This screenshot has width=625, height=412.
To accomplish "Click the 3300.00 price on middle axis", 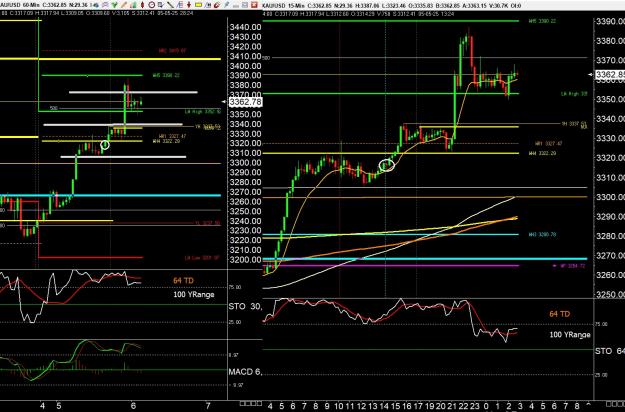I will [x=246, y=163].
